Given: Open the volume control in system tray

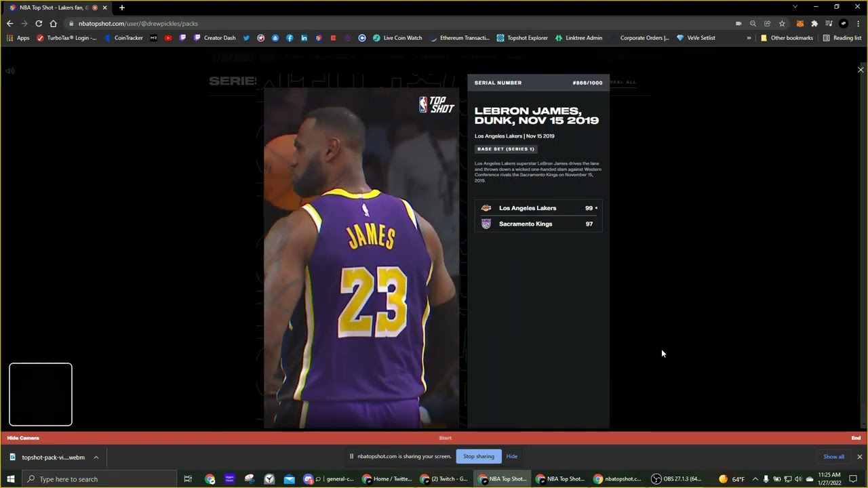Looking at the screenshot, I should [798, 479].
